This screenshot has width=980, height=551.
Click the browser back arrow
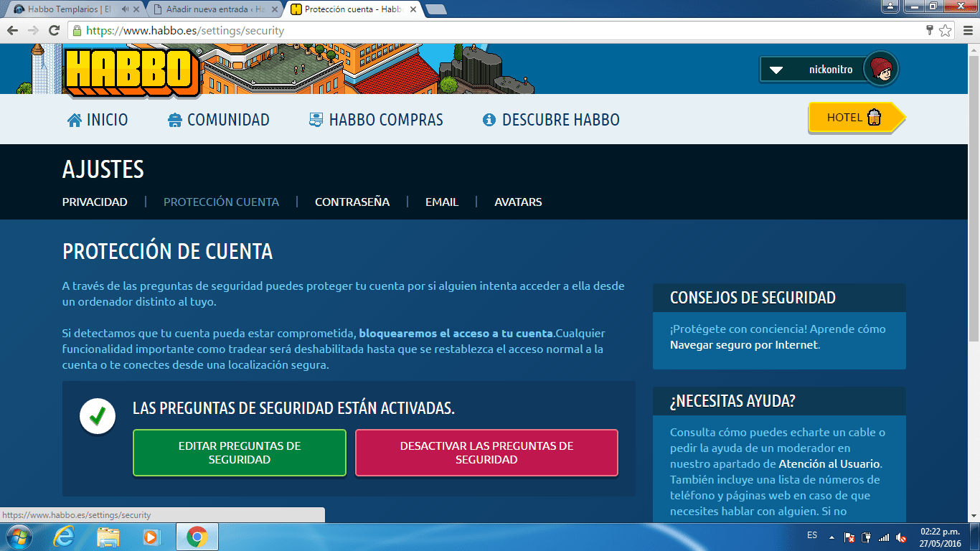coord(12,30)
